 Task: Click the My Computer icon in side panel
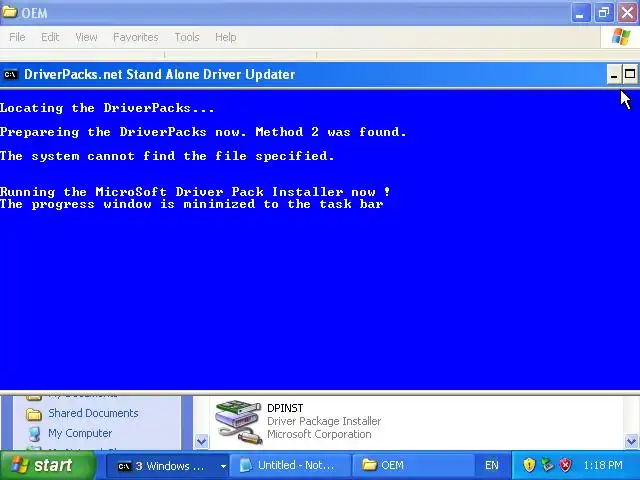[x=35, y=434]
